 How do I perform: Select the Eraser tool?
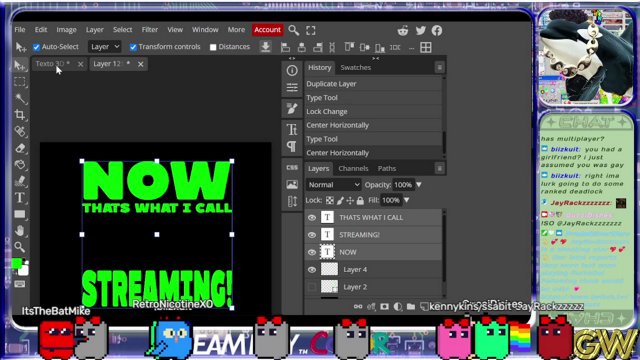coord(19,148)
